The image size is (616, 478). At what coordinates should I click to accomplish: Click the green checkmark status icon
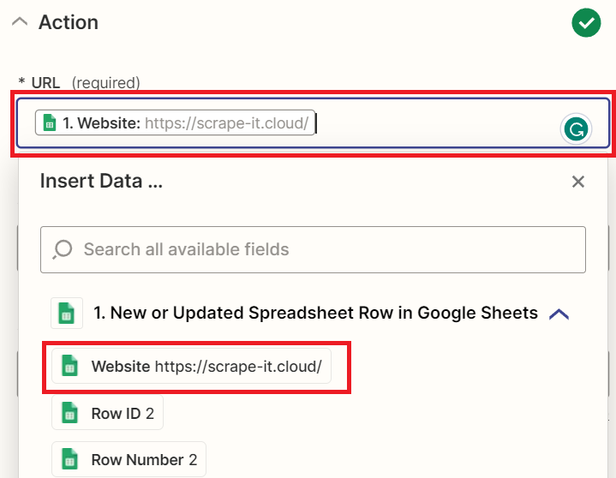click(585, 22)
